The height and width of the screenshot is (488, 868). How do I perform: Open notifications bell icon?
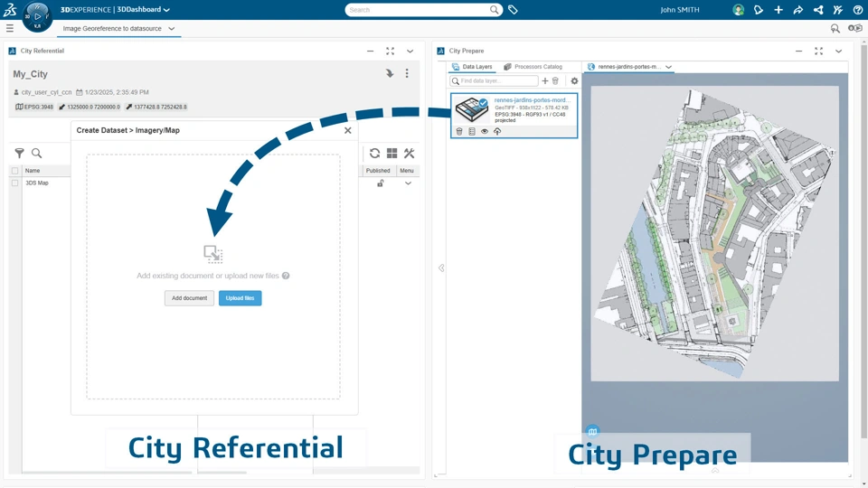[759, 10]
